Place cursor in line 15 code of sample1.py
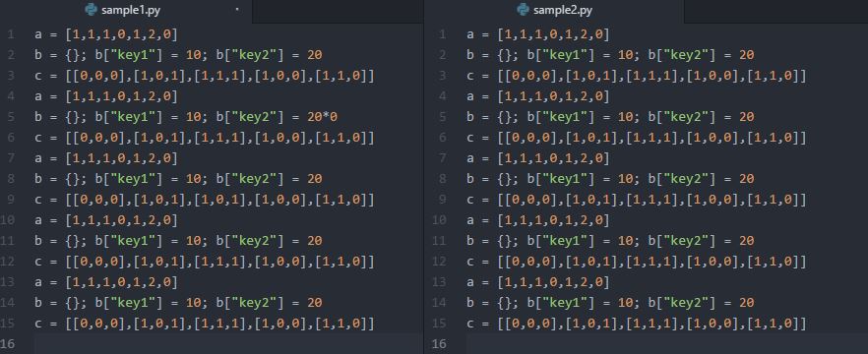Viewport: 868px width, 354px height. tap(205, 323)
